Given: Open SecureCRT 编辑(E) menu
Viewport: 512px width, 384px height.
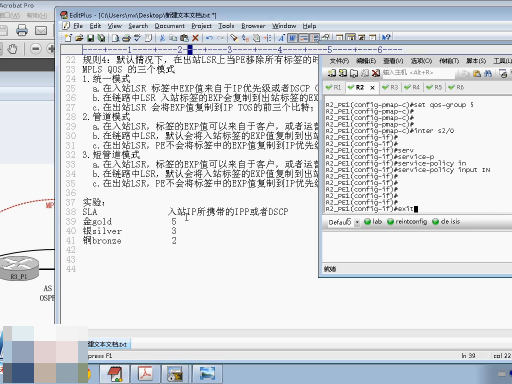Looking at the screenshot, I should 366,61.
